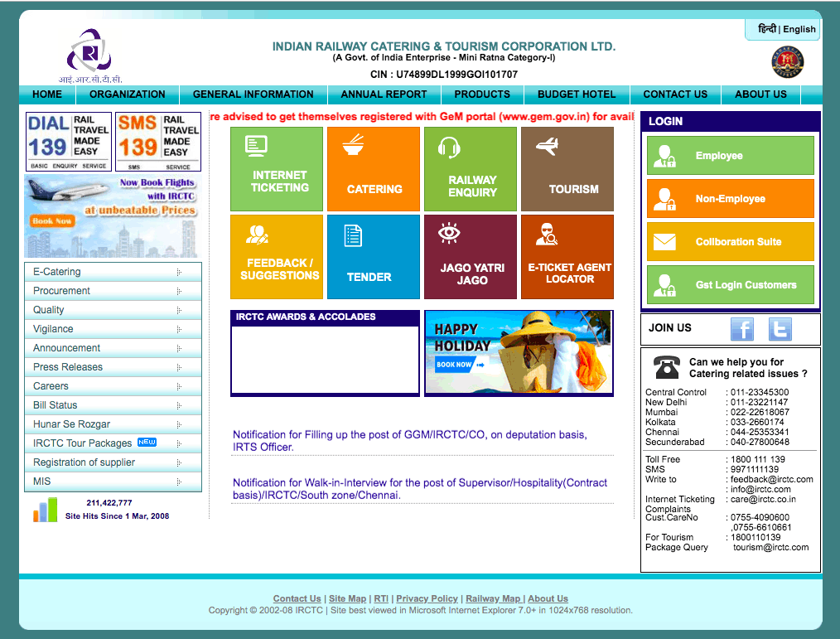Click the Happy Holiday banner
This screenshot has width=840, height=639.
(519, 353)
